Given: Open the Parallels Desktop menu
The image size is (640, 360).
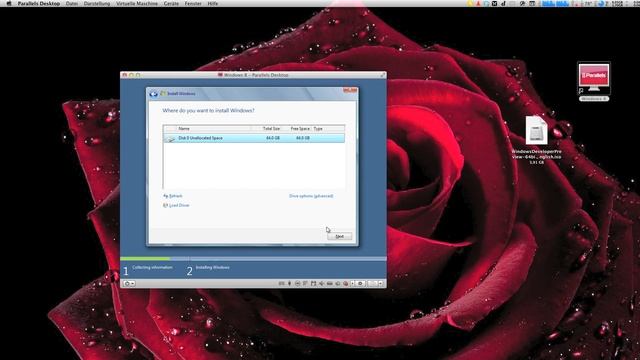Looking at the screenshot, I should click(38, 4).
